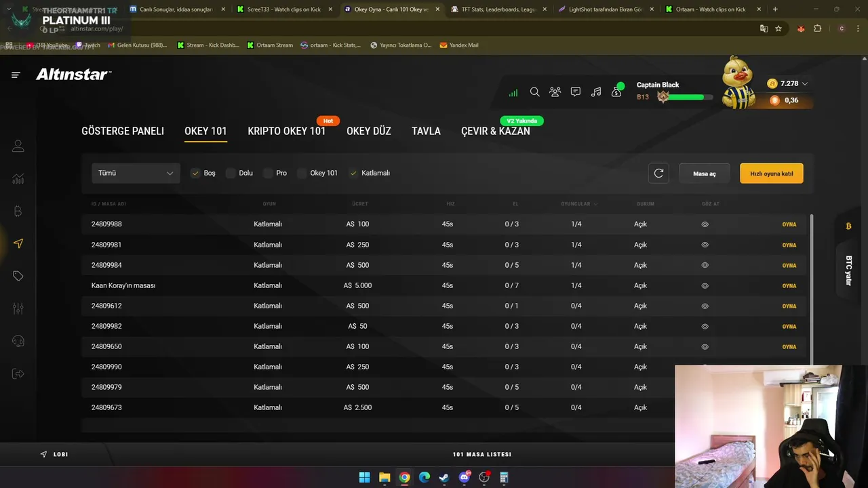Bookmark this page with the star icon
868x488 pixels.
pyautogui.click(x=778, y=28)
